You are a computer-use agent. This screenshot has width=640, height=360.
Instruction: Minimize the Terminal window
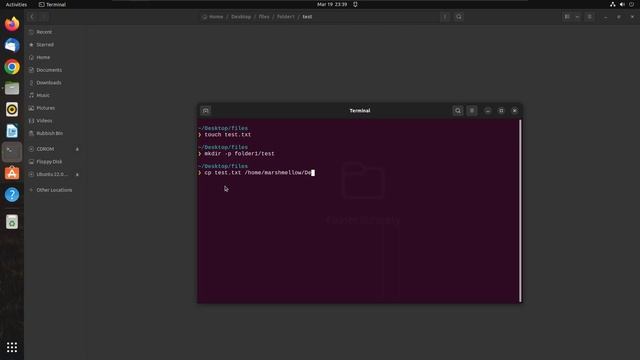(488, 111)
